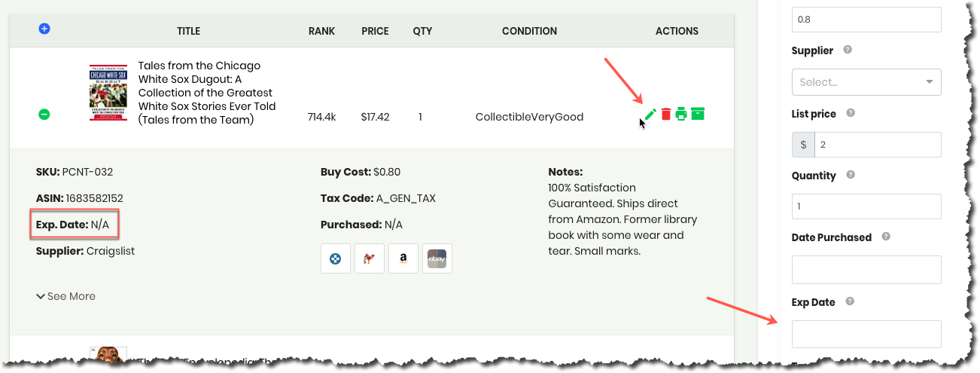Click the Exp Date input field
980x373 pixels.
pos(866,334)
